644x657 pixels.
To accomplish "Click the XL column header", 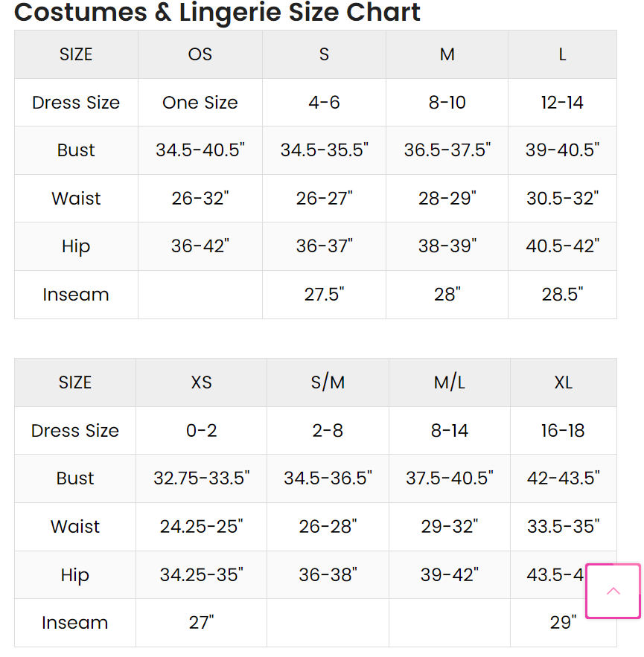I will (x=563, y=382).
